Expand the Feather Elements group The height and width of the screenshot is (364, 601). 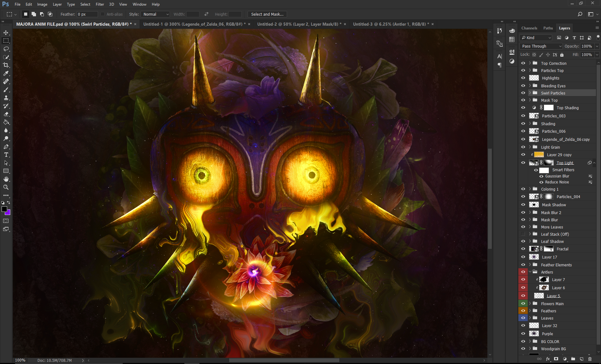tap(530, 265)
